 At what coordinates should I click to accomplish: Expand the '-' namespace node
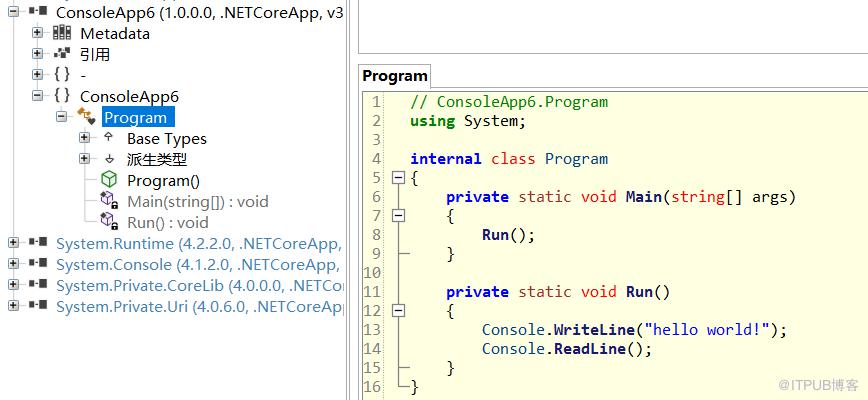38,74
